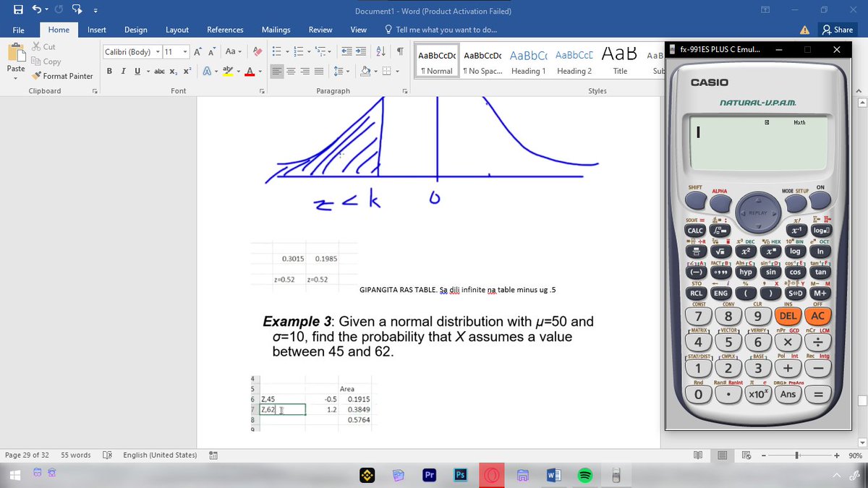Decrease font size with Shrink Font
Viewport: 868px width, 488px height.
click(x=211, y=51)
